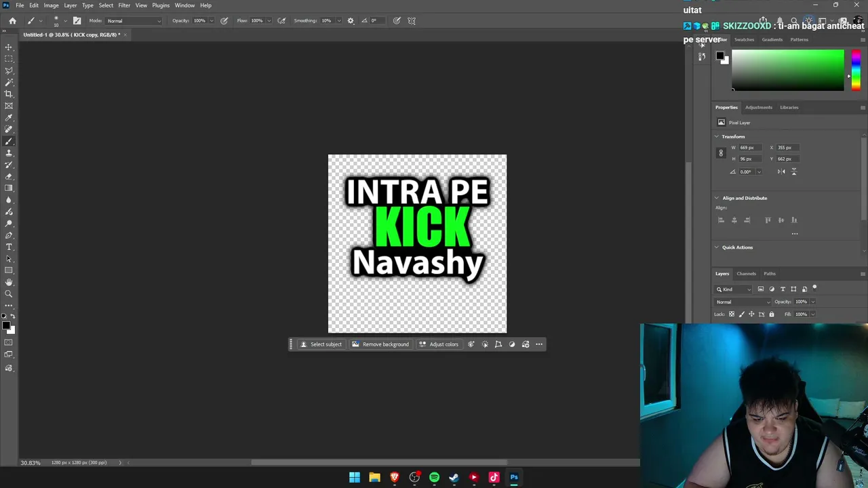Open the brush Opacity dropdown arrow
868x488 pixels.
(211, 20)
